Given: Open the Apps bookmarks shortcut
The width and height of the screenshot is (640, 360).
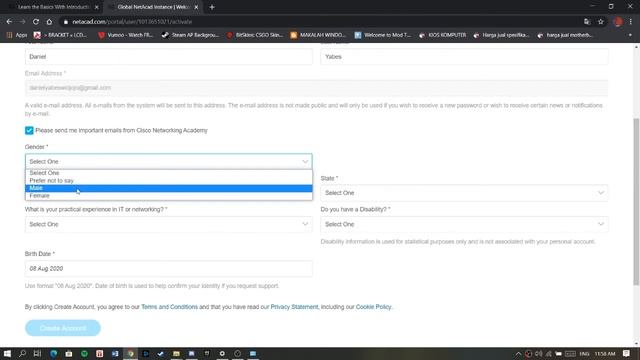Looking at the screenshot, I should [17, 35].
